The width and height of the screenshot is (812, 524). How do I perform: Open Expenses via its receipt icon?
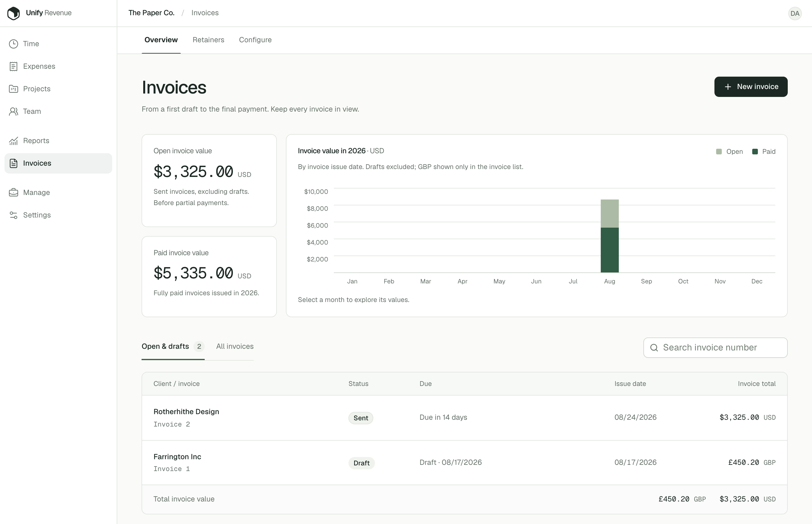[14, 66]
